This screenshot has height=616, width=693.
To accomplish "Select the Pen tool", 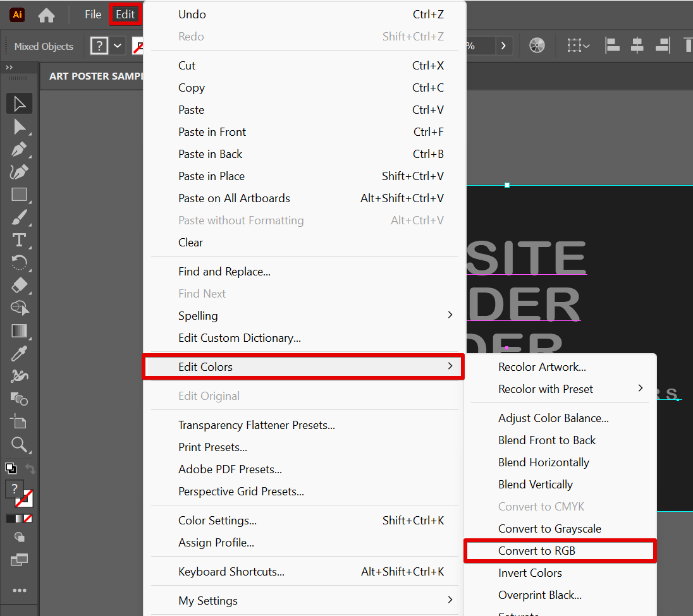I will (x=20, y=150).
